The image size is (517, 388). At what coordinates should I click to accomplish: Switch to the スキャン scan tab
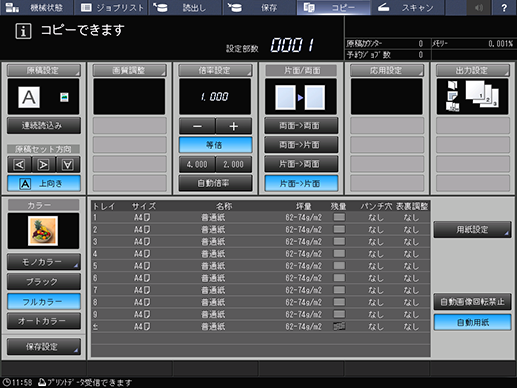tap(408, 8)
